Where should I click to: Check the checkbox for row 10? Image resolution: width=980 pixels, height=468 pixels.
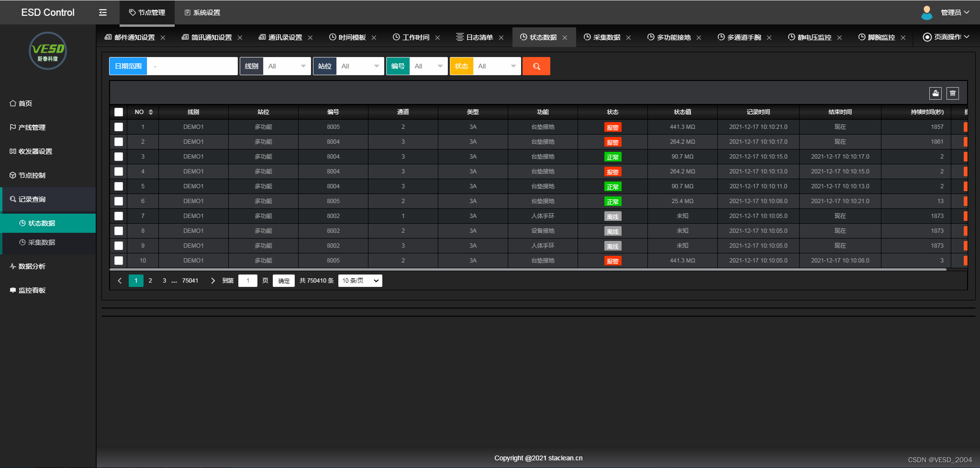[119, 261]
